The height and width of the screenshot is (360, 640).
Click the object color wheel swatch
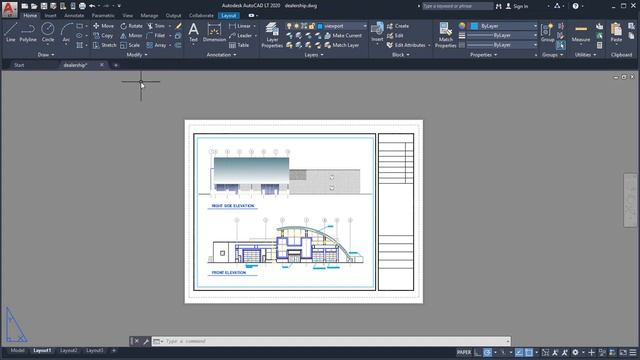(462, 26)
